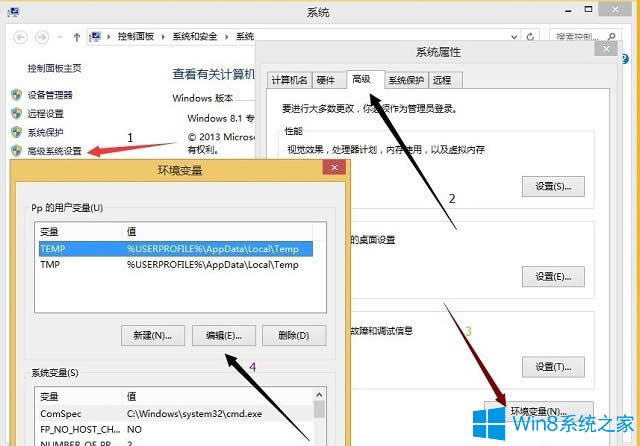
Task: Open the 系统保护 tab
Action: (x=406, y=80)
